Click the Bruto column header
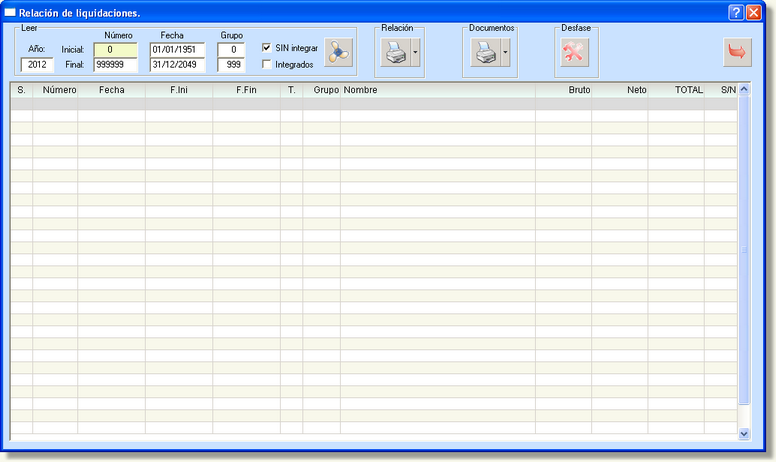Viewport: 776px width, 462px height. [563, 90]
